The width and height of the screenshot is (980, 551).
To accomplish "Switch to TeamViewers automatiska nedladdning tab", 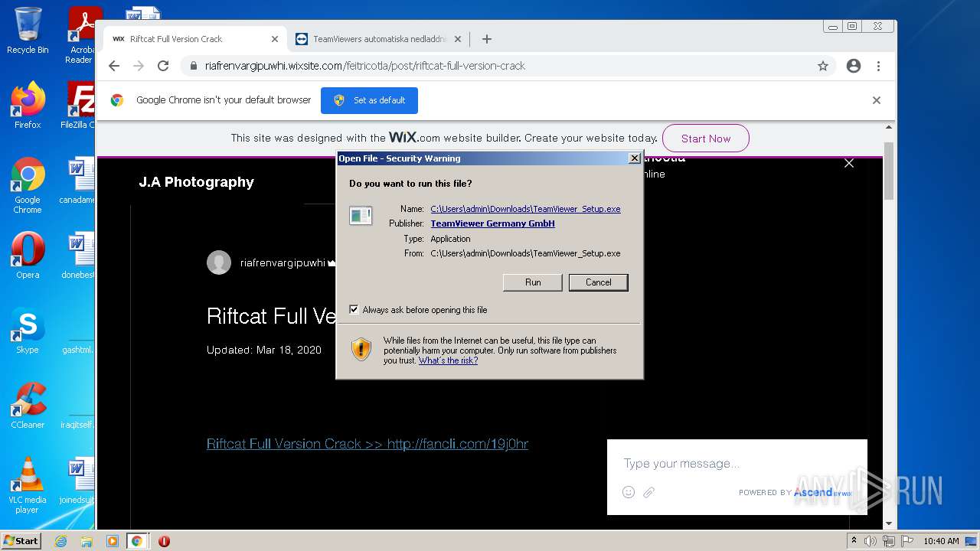I will (379, 39).
